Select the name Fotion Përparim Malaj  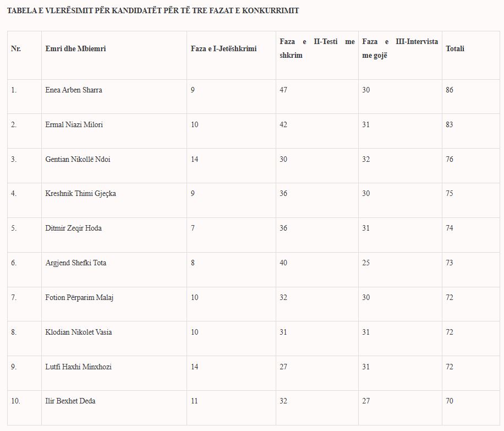tap(79, 298)
